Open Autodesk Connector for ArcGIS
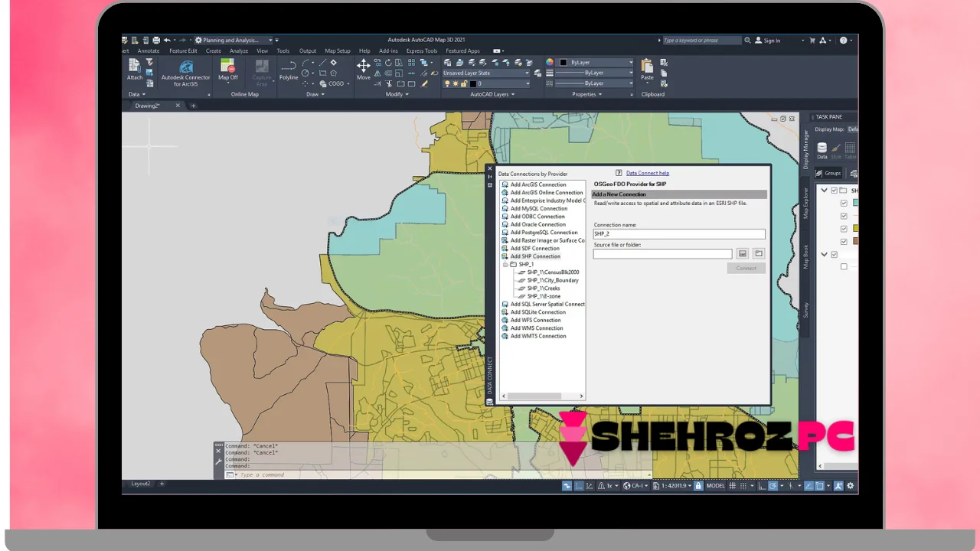980x551 pixels. 185,73
